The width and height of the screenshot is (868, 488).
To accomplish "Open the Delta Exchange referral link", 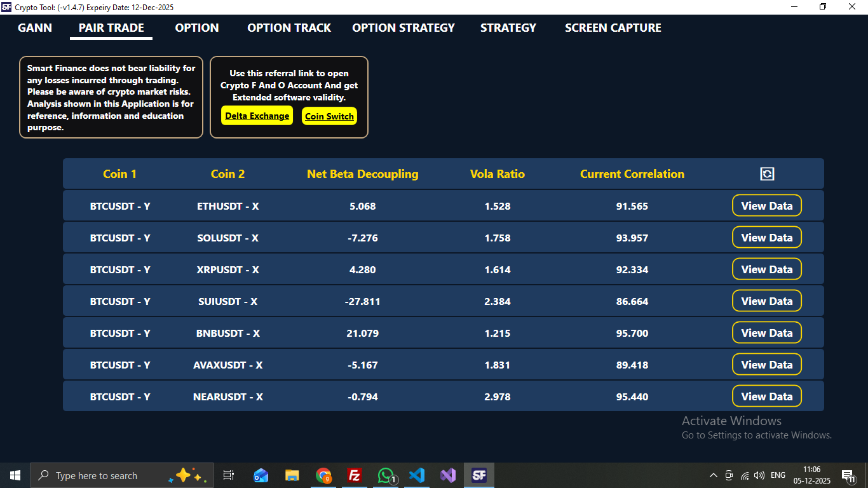I will (x=257, y=116).
